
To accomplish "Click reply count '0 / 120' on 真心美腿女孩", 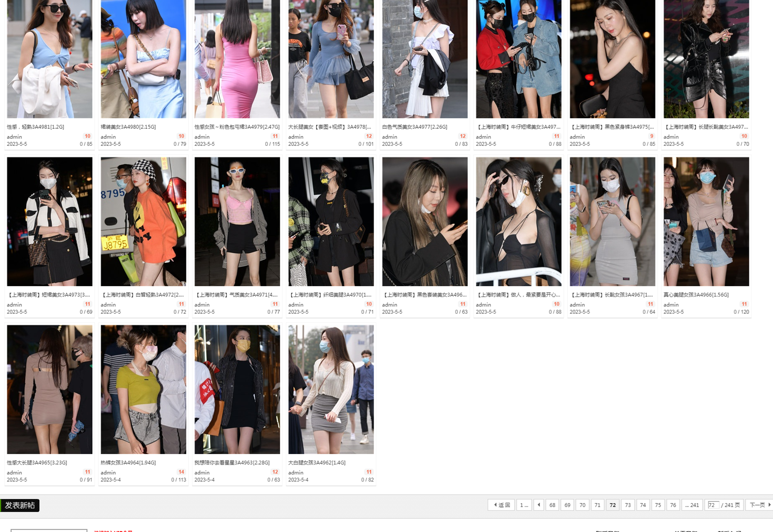I will [741, 312].
